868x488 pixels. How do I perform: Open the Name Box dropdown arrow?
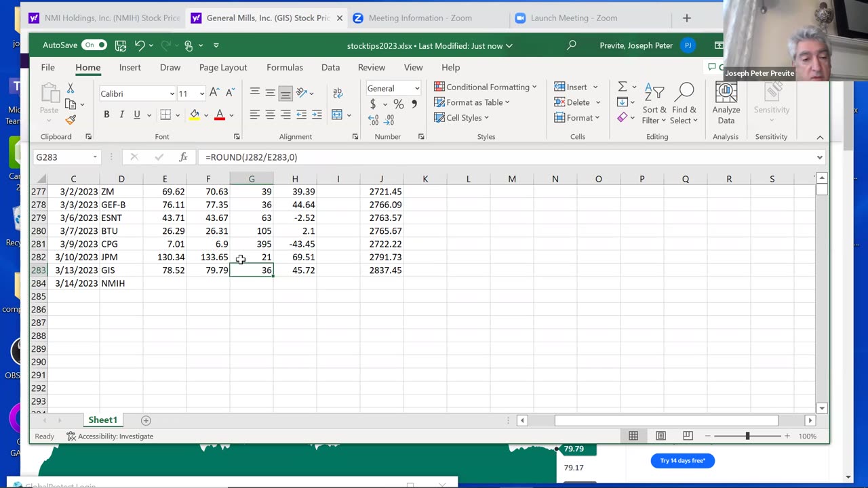tap(95, 157)
